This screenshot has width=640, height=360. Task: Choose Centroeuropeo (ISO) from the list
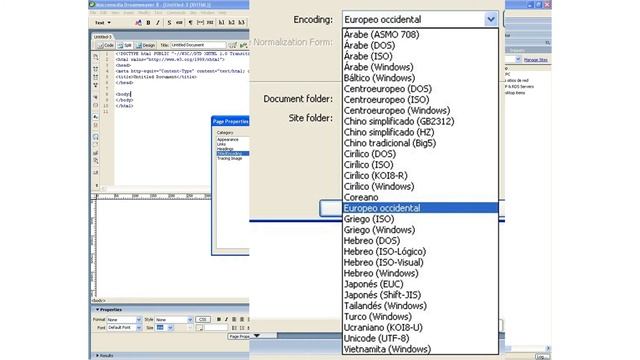(420, 100)
